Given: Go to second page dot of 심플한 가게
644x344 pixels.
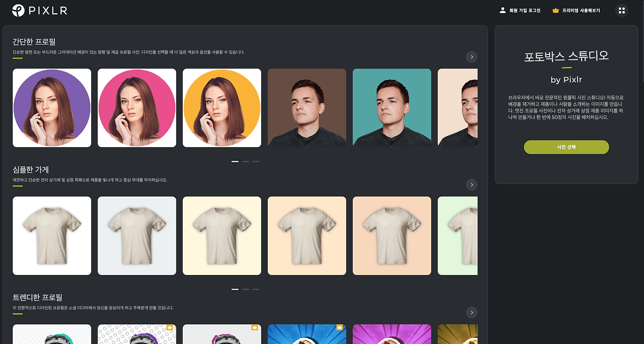Looking at the screenshot, I should tap(246, 290).
